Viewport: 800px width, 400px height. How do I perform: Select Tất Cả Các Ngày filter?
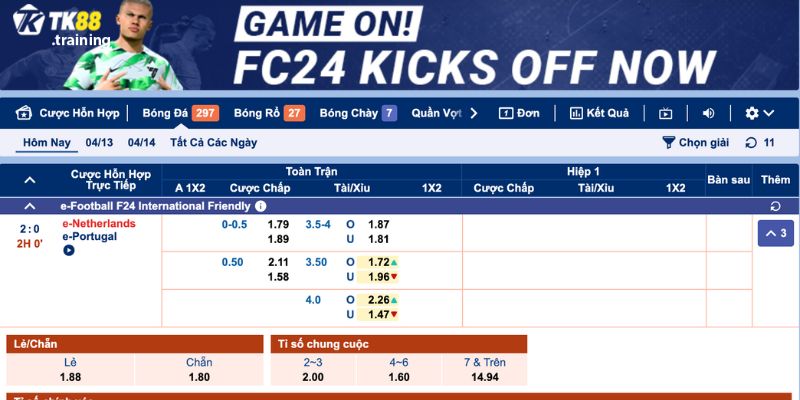(x=214, y=143)
